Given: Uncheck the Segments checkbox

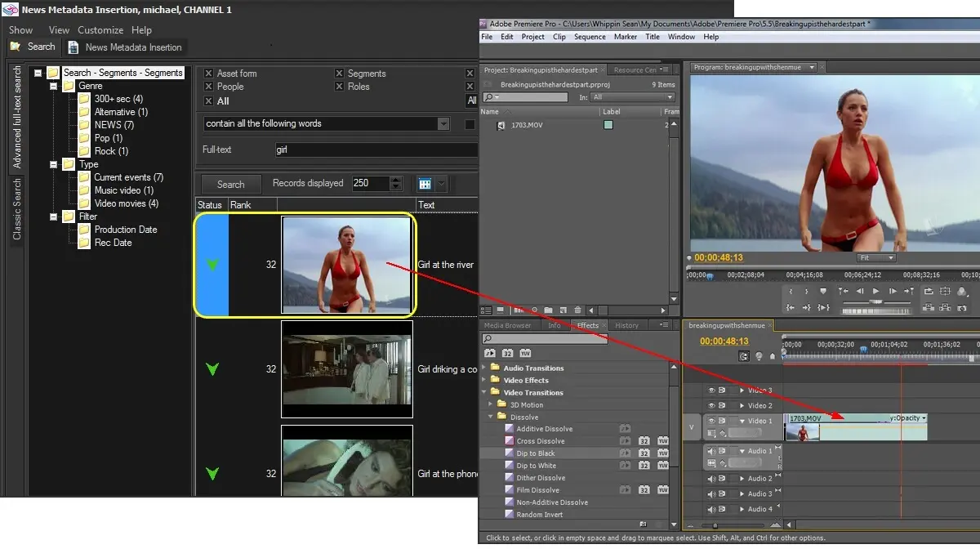Looking at the screenshot, I should point(340,74).
